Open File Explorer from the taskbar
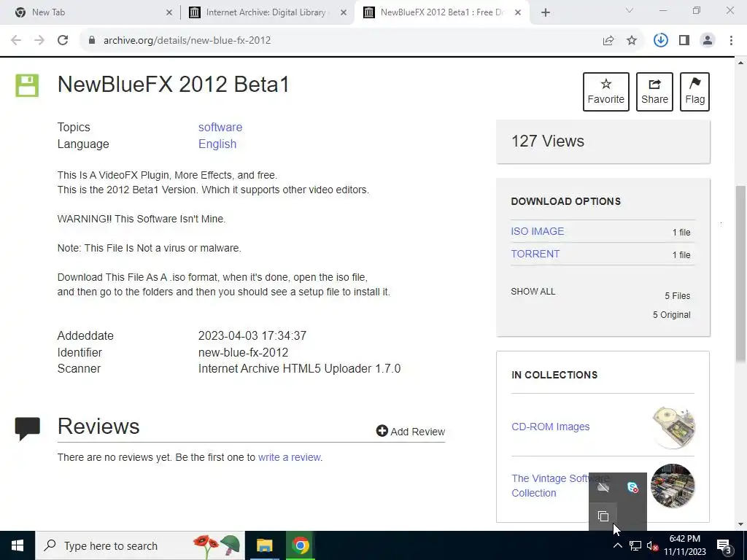This screenshot has height=560, width=747. 264,545
